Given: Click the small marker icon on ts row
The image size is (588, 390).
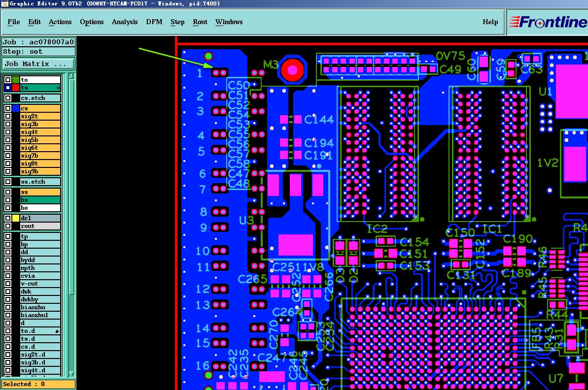Looking at the screenshot, I should click(x=58, y=88).
